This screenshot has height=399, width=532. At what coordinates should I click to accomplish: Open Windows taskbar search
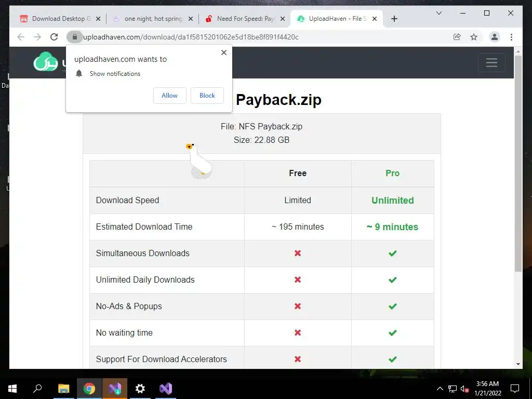[x=37, y=388]
